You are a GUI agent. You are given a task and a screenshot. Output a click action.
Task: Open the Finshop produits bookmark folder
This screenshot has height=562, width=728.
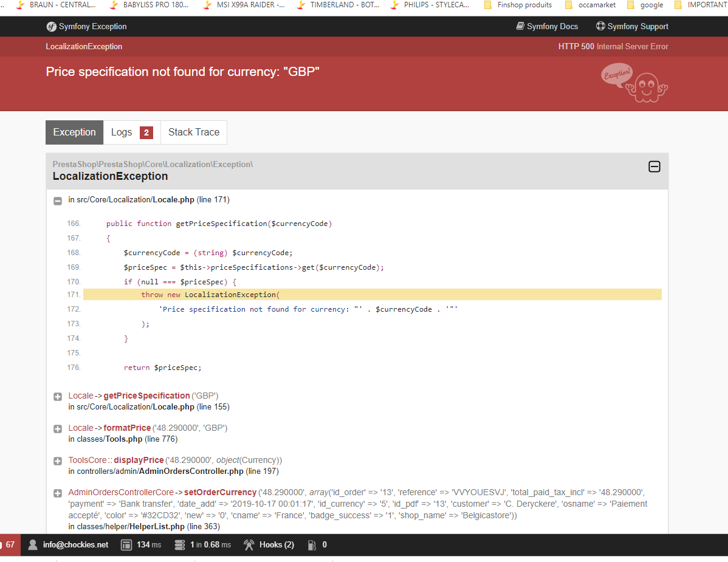pos(518,5)
